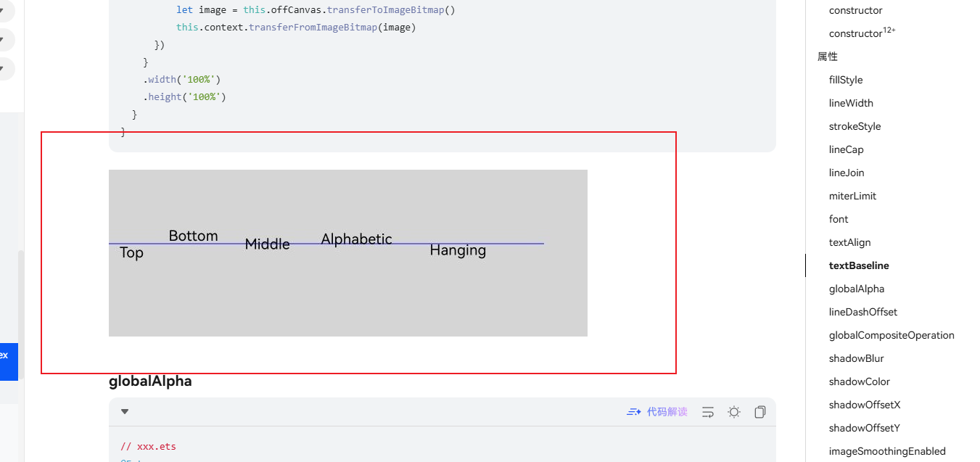Image resolution: width=980 pixels, height=462 pixels.
Task: Select textAlign in the outline
Action: tap(849, 242)
